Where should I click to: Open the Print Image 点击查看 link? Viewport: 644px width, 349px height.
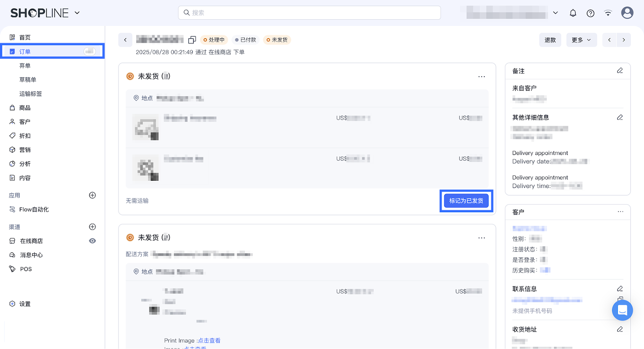[x=209, y=341]
